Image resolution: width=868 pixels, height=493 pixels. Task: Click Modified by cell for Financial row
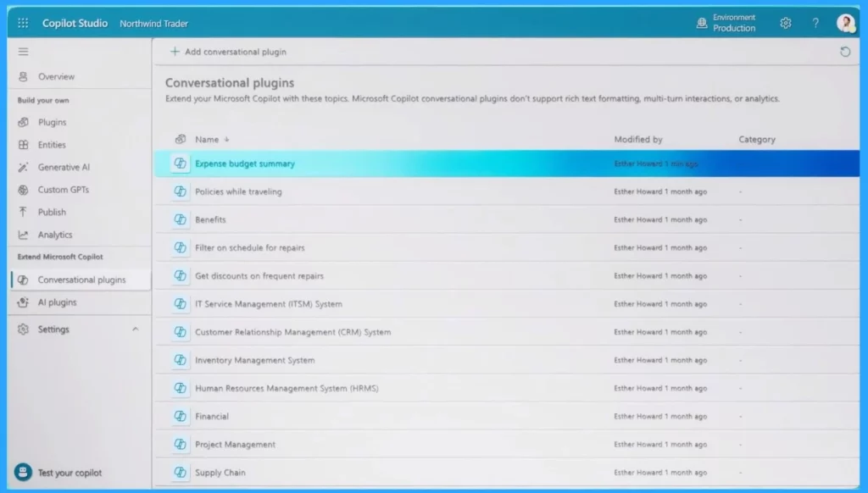(660, 416)
